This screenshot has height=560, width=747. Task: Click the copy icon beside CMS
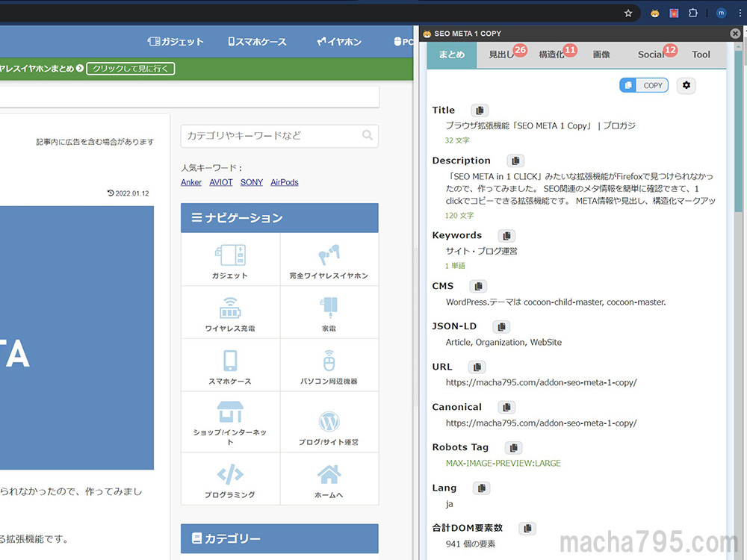pyautogui.click(x=478, y=286)
